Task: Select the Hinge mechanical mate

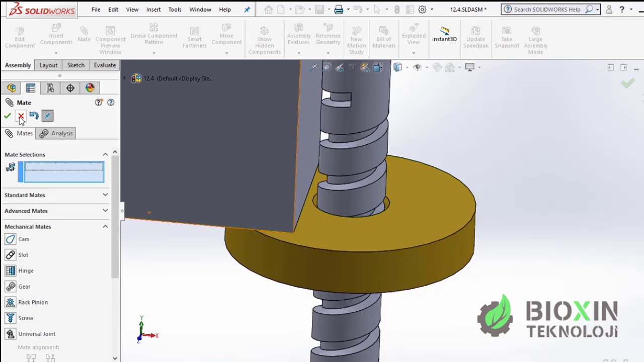Action: [x=20, y=270]
